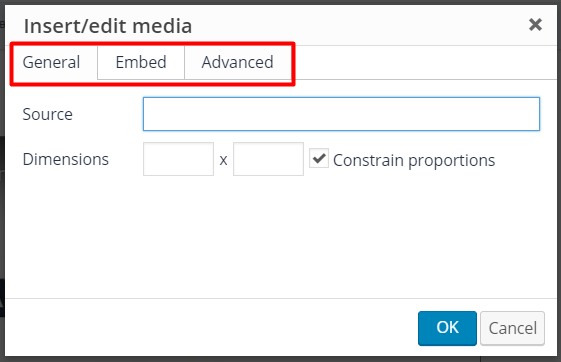Click the title bar space left of the close icon
Screen dimensions: 561x362
pos(358,26)
